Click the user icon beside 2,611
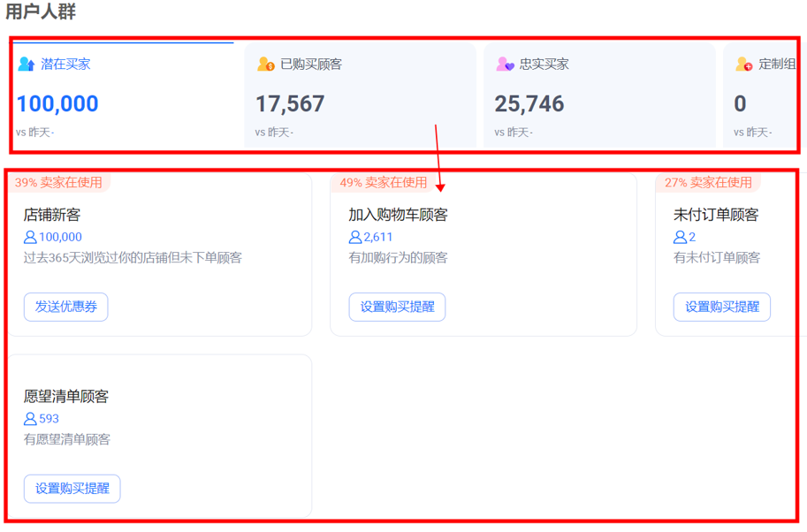This screenshot has height=532, width=807. pyautogui.click(x=355, y=237)
